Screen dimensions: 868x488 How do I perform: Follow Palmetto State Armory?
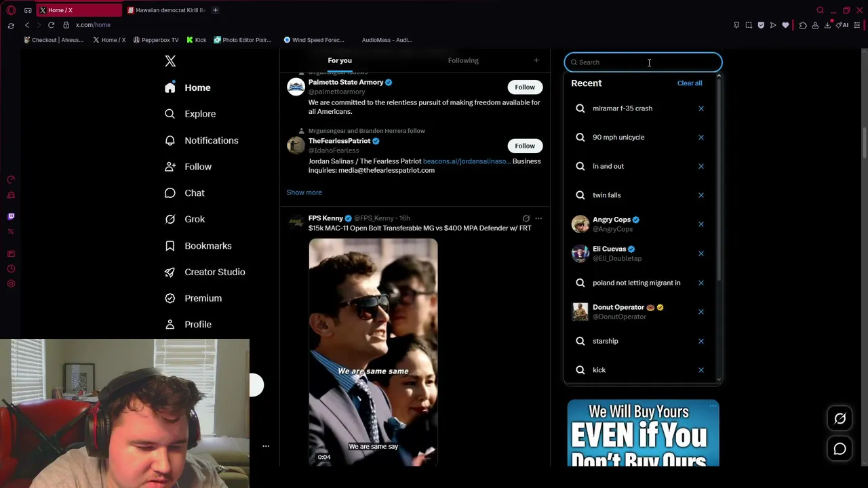(525, 87)
